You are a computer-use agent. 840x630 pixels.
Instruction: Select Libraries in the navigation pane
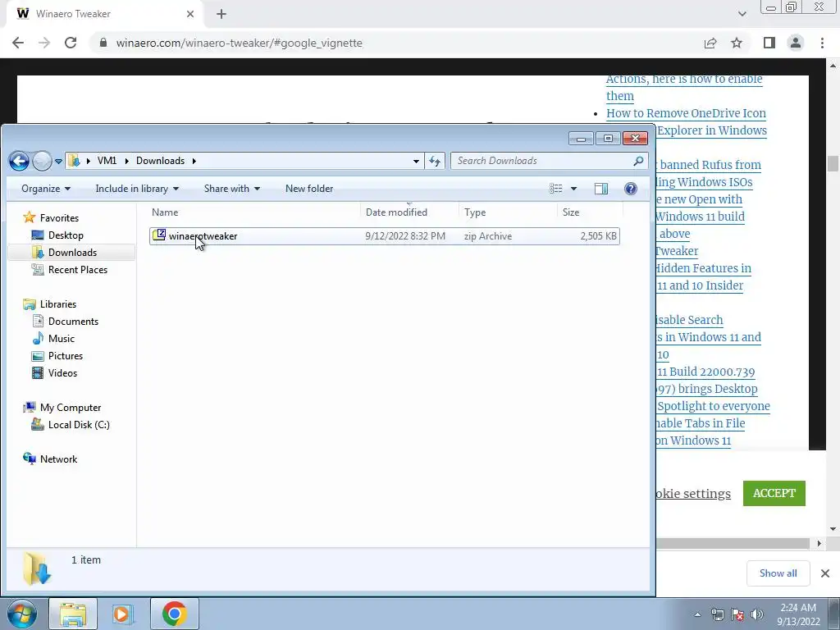point(58,304)
